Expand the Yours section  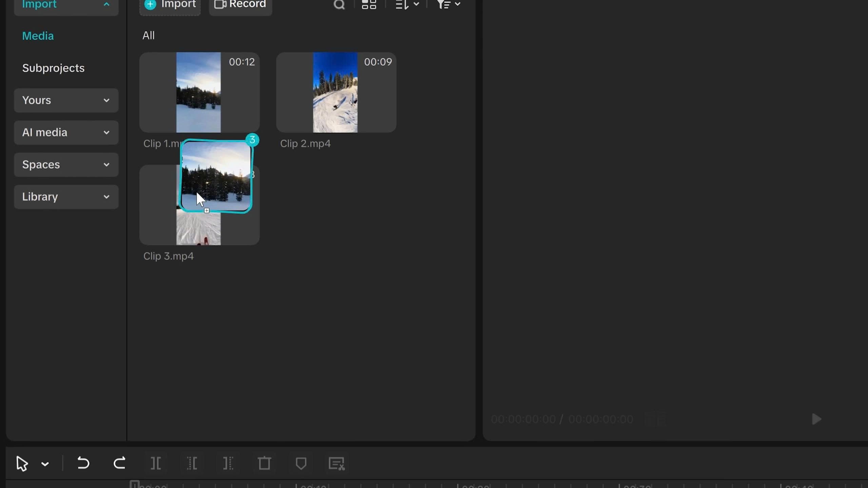(66, 100)
